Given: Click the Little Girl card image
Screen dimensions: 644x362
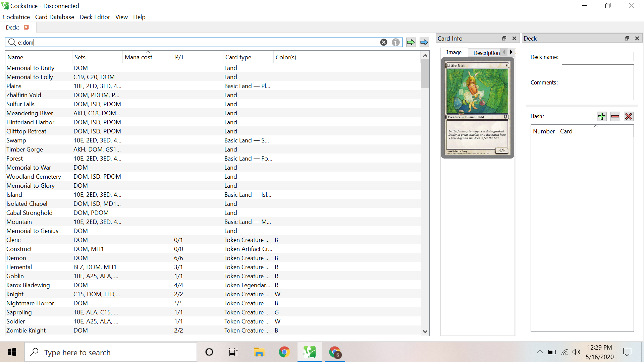Looking at the screenshot, I should (477, 108).
